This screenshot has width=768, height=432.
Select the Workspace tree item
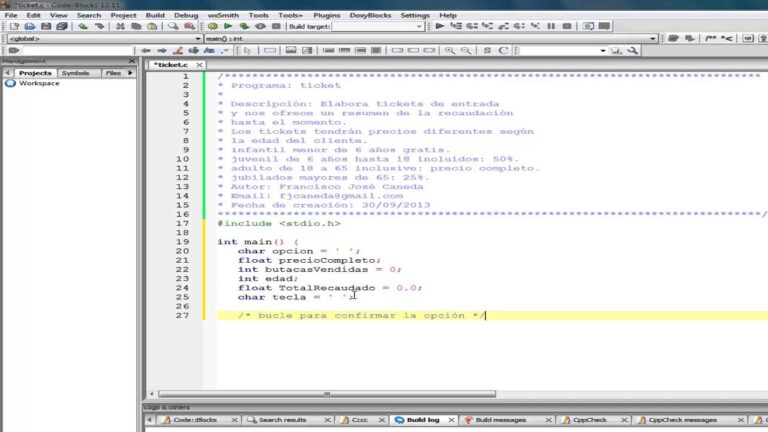coord(39,83)
